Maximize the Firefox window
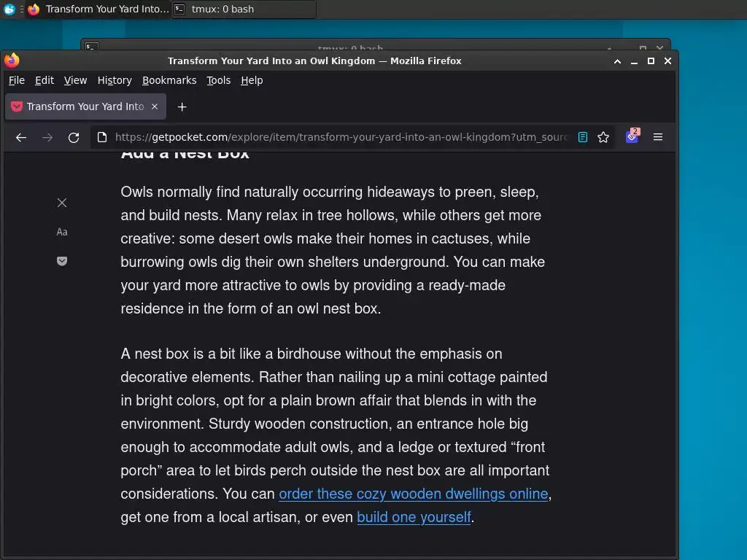 [651, 61]
